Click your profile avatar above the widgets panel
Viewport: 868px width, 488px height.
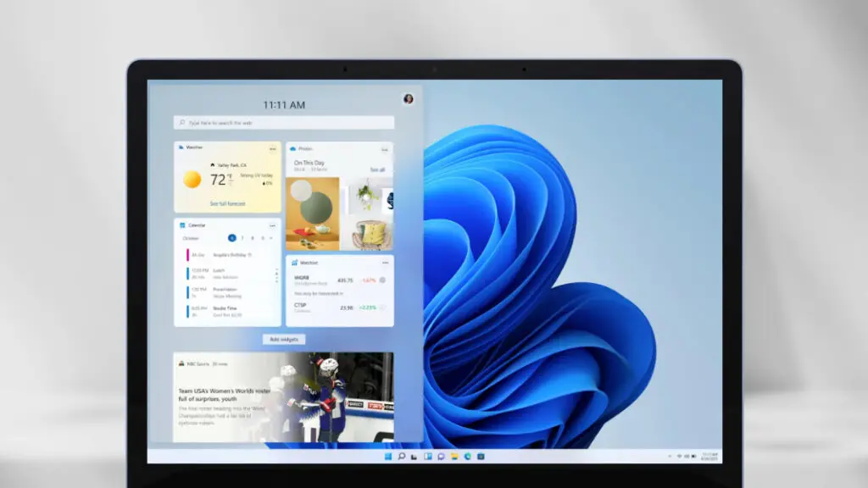point(409,97)
